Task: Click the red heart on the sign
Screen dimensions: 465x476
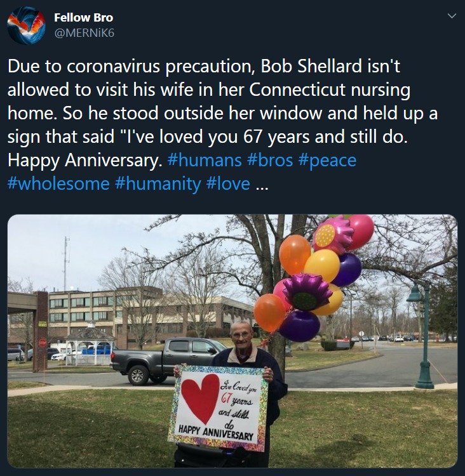Action: pos(201,398)
